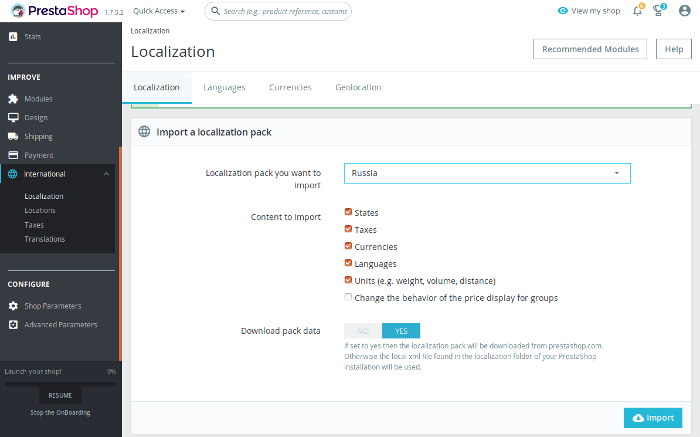Switch to the Languages tab
Viewport: 700px width, 437px height.
click(x=224, y=87)
